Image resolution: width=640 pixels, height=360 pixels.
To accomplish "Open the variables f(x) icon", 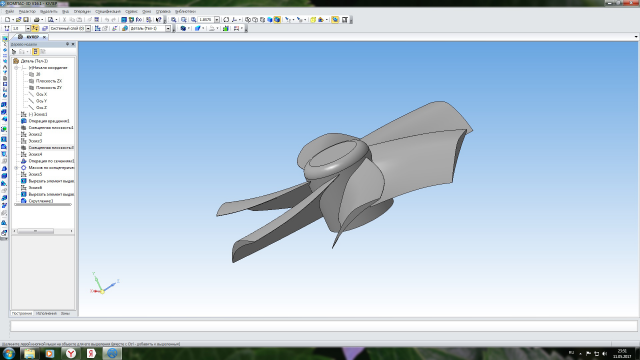I will tap(139, 20).
